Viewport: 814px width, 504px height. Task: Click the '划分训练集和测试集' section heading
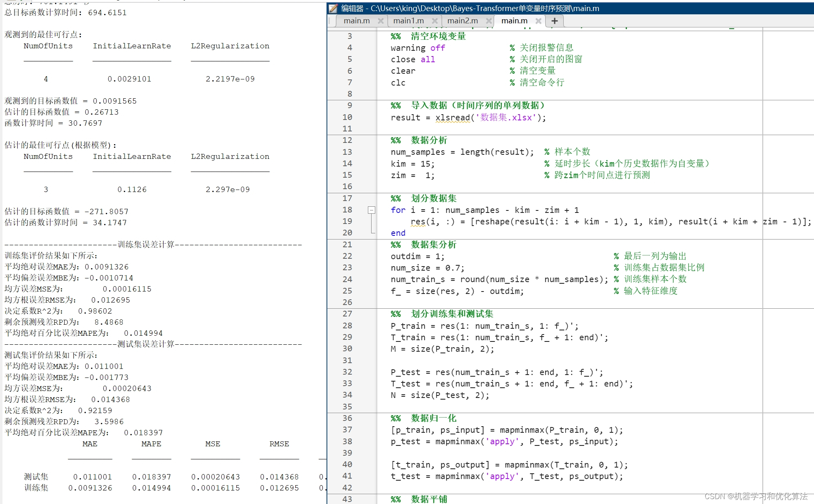click(x=452, y=314)
